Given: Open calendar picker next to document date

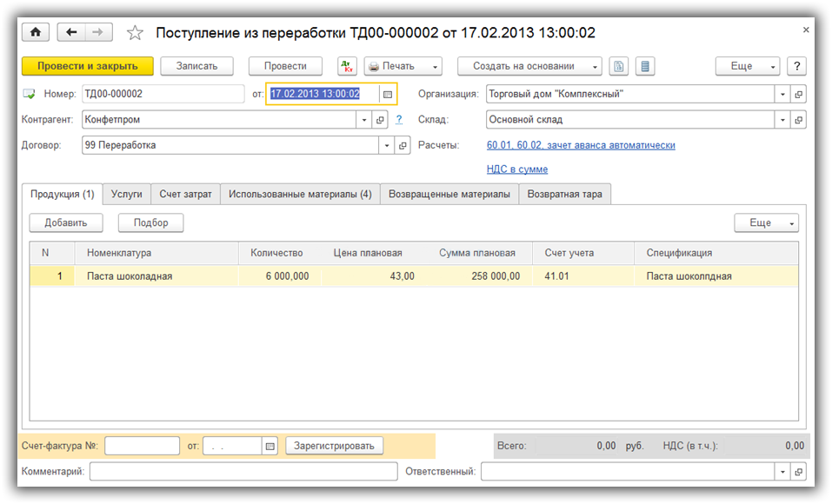Looking at the screenshot, I should coord(388,94).
